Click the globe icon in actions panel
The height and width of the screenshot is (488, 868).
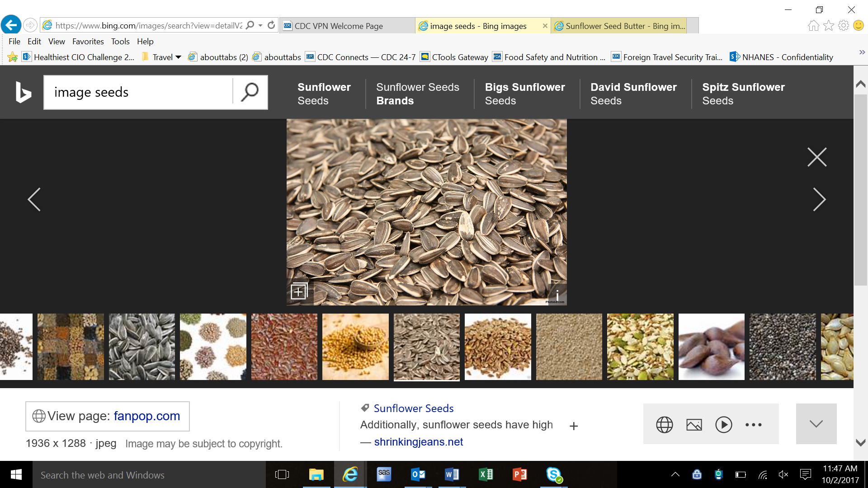pos(664,425)
